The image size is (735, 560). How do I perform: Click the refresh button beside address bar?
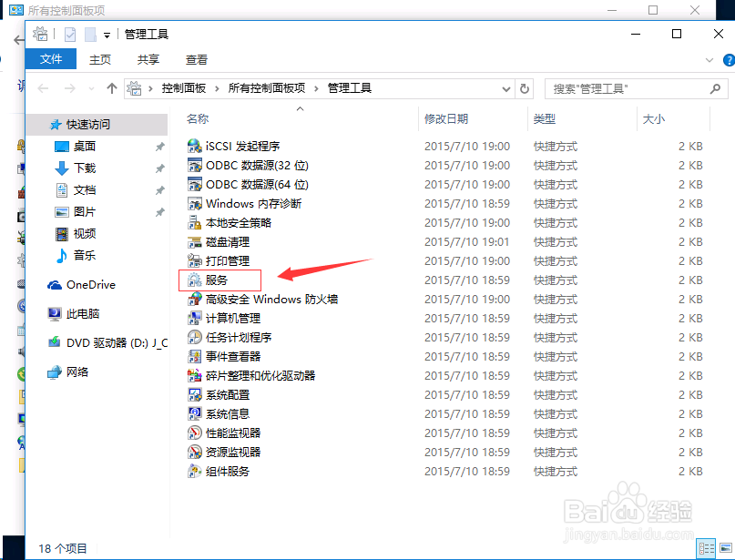[x=525, y=88]
